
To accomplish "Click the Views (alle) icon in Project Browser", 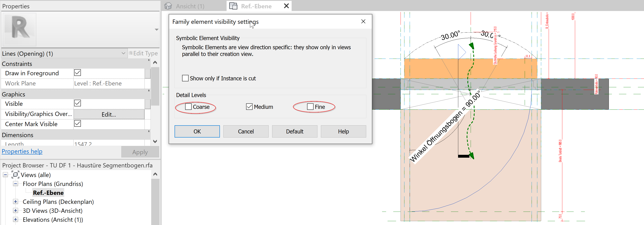I will click(x=15, y=175).
